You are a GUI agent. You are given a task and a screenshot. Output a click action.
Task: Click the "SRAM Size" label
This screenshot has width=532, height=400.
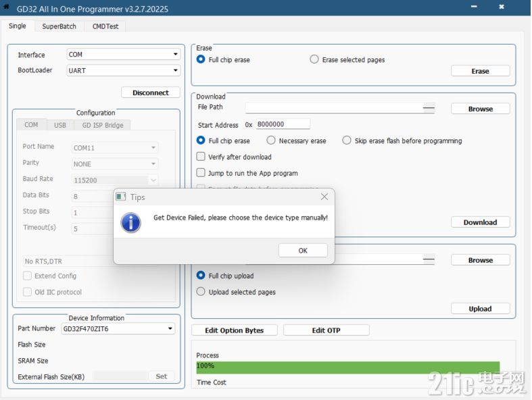tap(33, 361)
